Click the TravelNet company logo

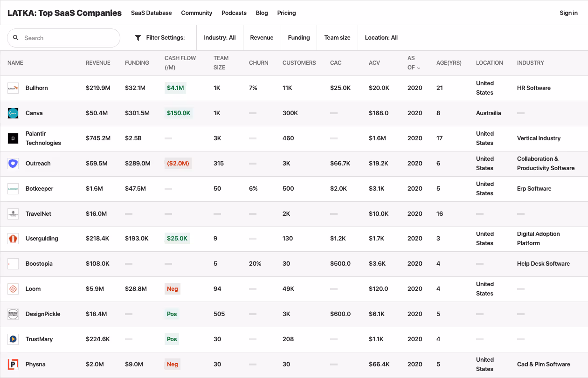[13, 214]
